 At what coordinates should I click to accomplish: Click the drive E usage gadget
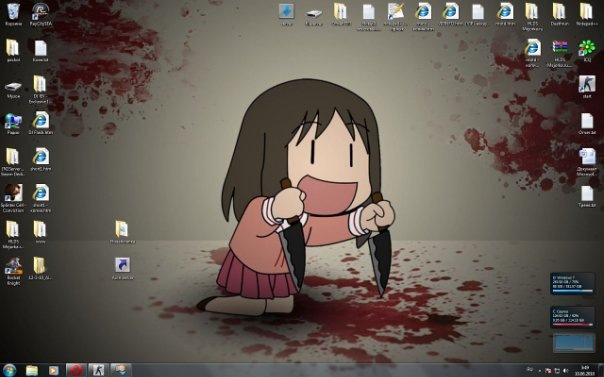click(572, 284)
